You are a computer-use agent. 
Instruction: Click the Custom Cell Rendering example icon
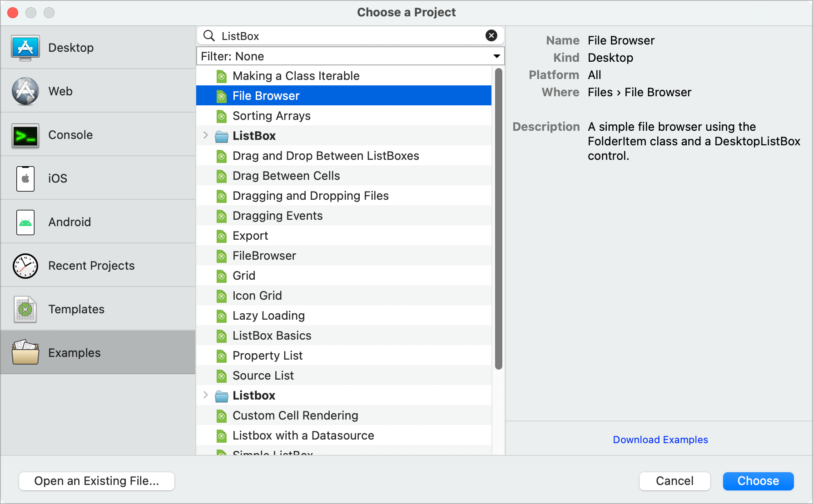222,415
